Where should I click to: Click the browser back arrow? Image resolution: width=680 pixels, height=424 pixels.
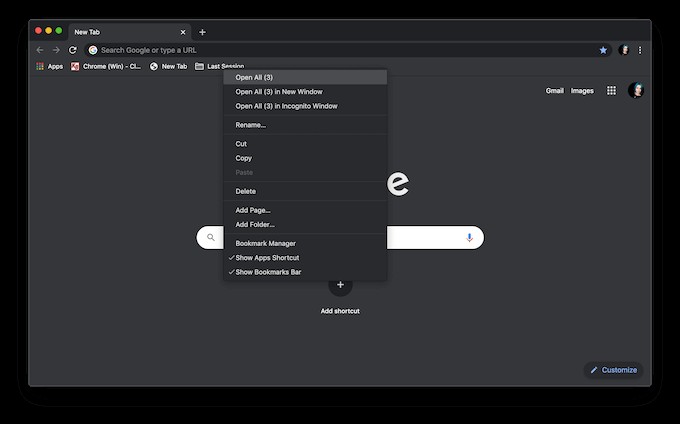point(40,50)
